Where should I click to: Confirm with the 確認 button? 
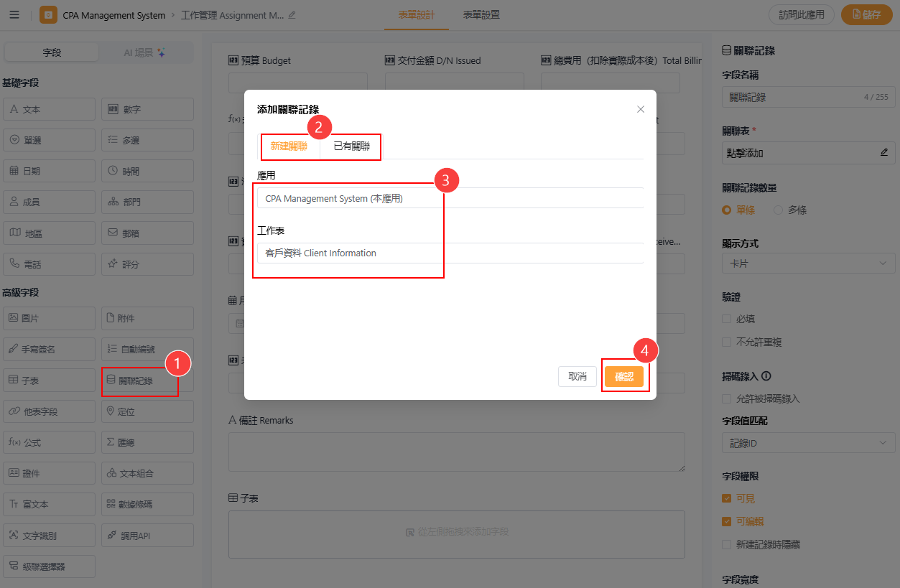624,376
